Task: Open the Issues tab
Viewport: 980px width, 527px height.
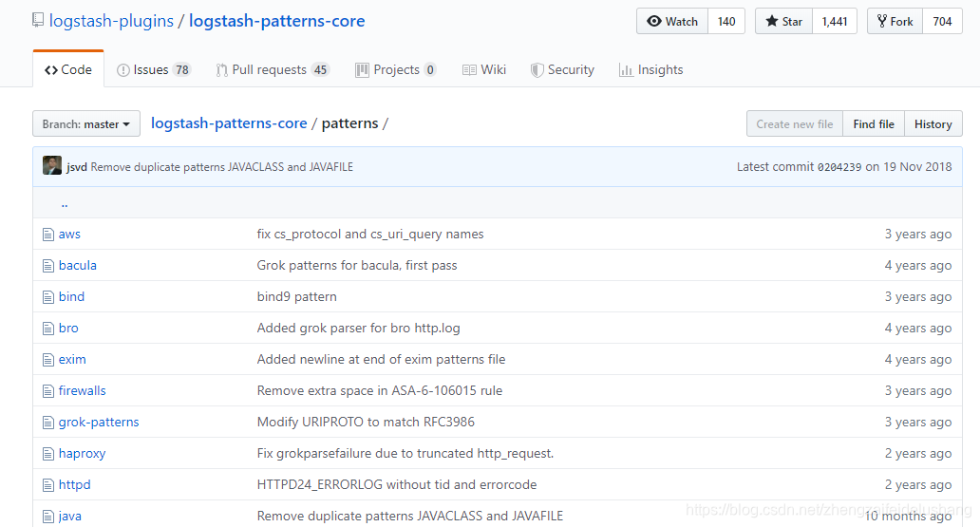Action: tap(154, 69)
